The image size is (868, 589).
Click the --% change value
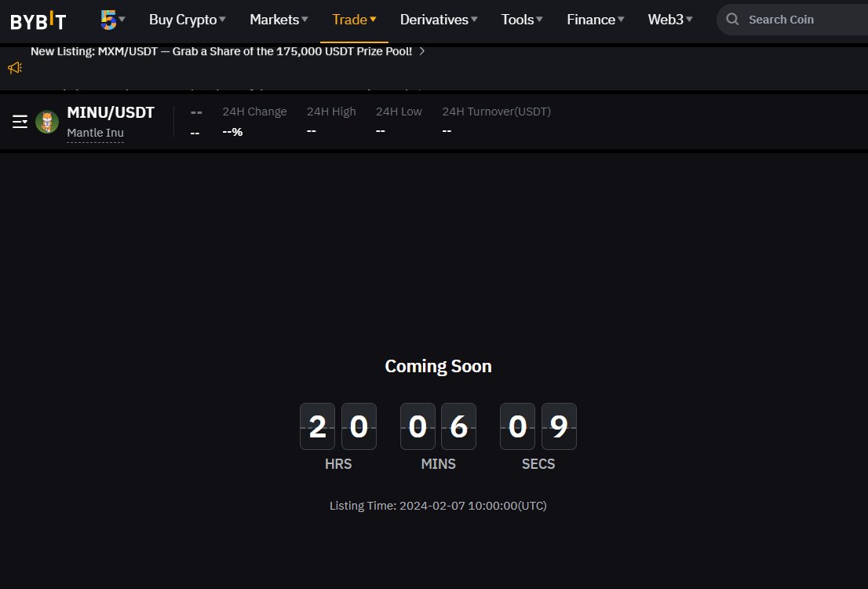click(232, 132)
